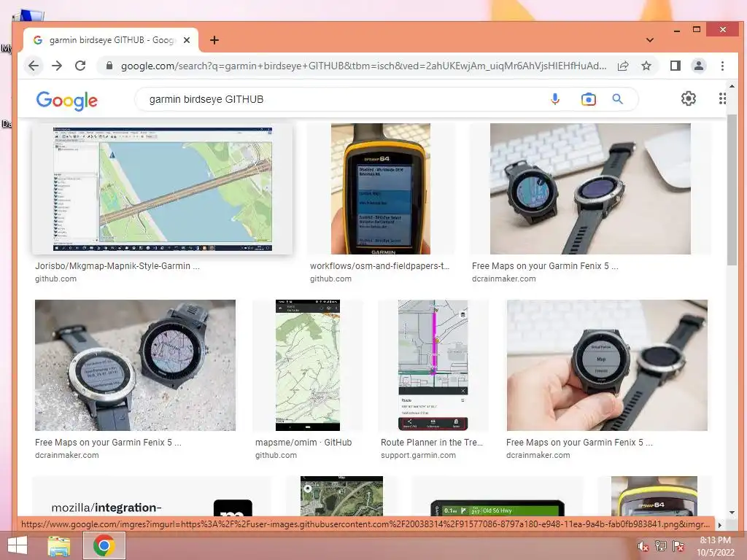Open the yellow GPSMAP 64 device thumbnail
Screen dimensions: 747x560
(x=381, y=189)
